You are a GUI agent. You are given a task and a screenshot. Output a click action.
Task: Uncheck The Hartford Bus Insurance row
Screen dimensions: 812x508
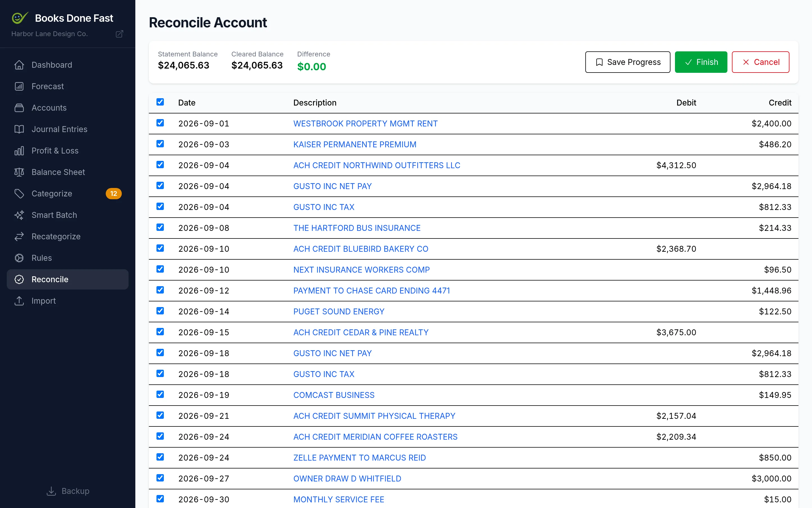pyautogui.click(x=160, y=227)
